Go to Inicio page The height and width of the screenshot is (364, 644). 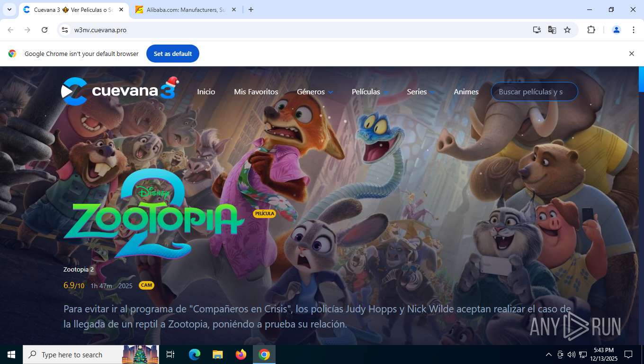click(206, 91)
